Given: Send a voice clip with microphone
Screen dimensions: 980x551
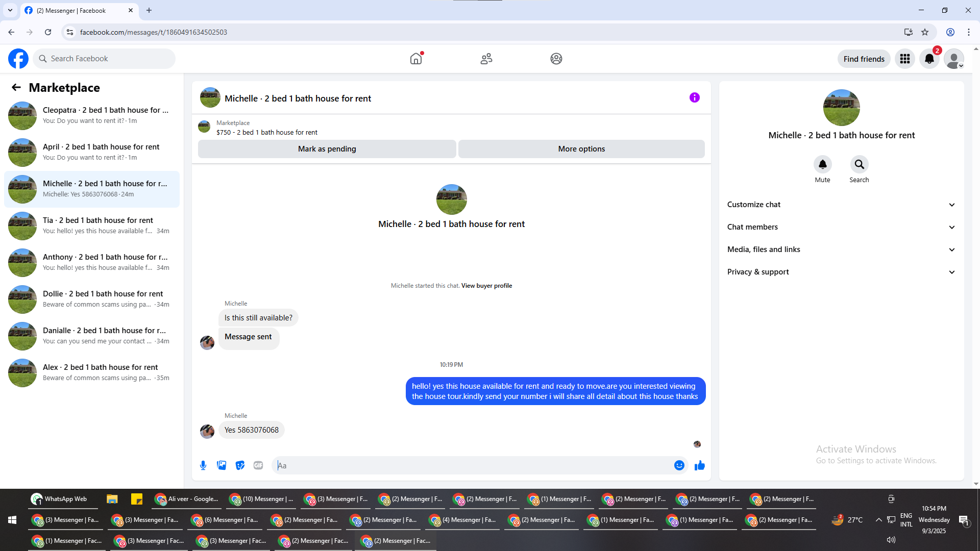Looking at the screenshot, I should coord(203,465).
